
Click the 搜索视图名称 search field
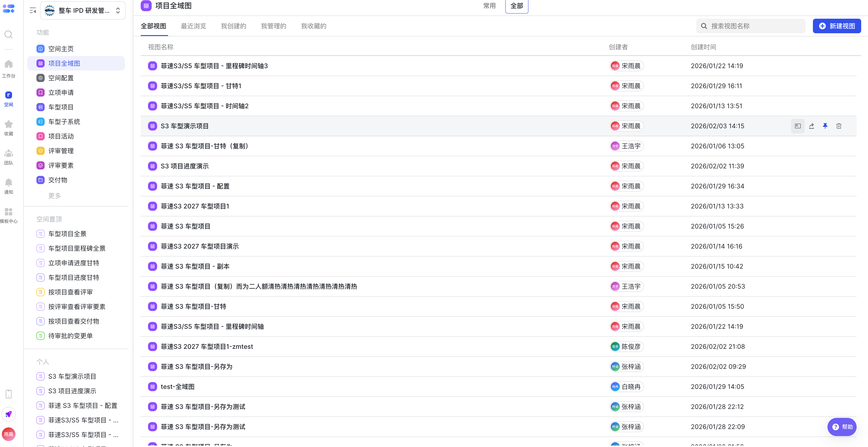(x=751, y=26)
